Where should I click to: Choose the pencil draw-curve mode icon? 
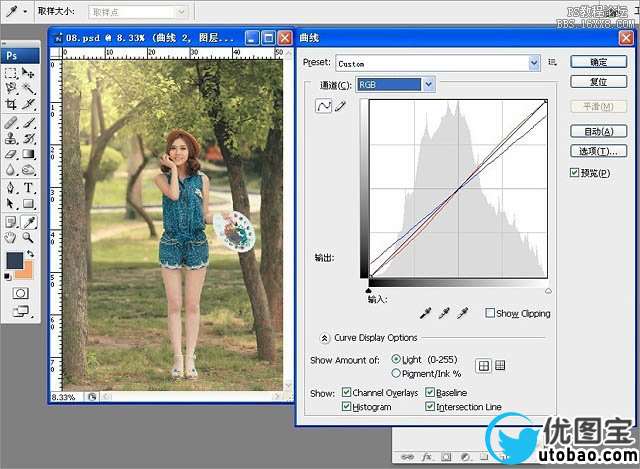(x=340, y=107)
